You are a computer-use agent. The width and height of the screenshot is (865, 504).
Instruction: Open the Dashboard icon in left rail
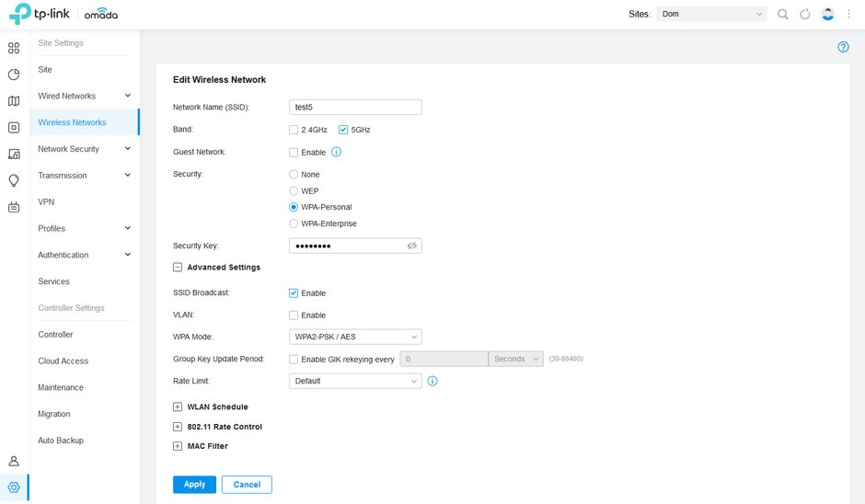[x=14, y=48]
